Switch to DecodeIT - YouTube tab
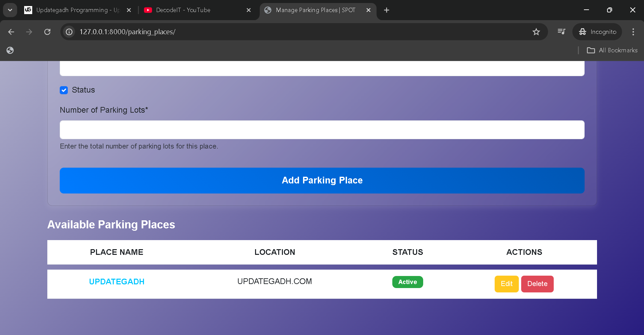 pyautogui.click(x=198, y=10)
